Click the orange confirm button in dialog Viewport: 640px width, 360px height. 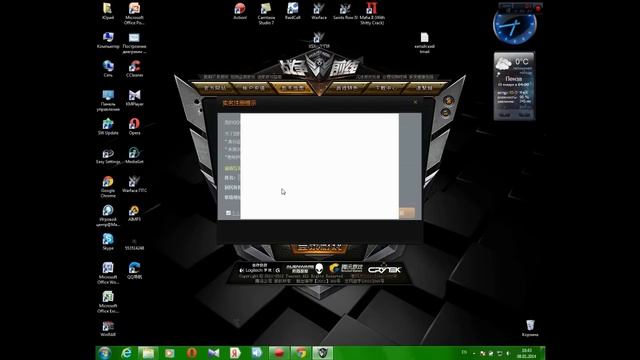click(x=407, y=213)
